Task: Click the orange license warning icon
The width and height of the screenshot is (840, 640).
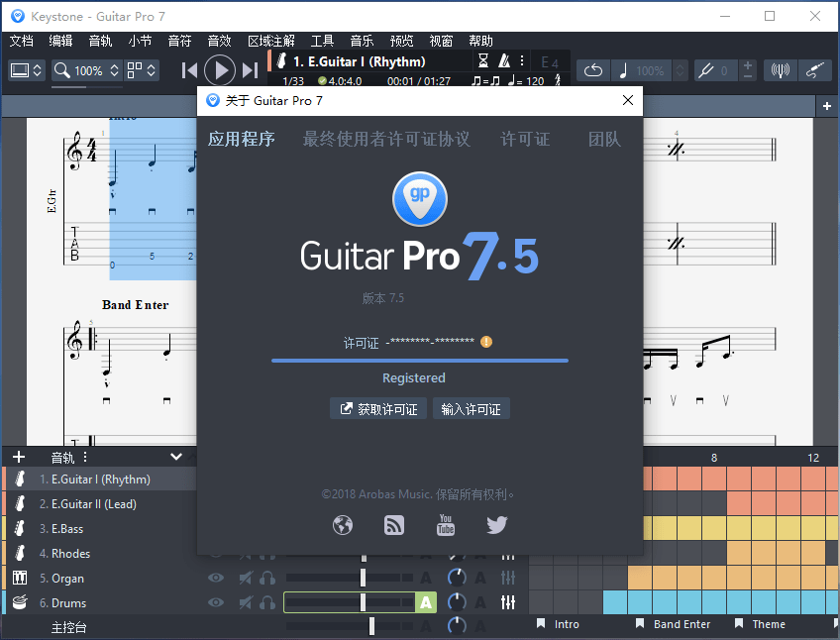Action: tap(486, 342)
